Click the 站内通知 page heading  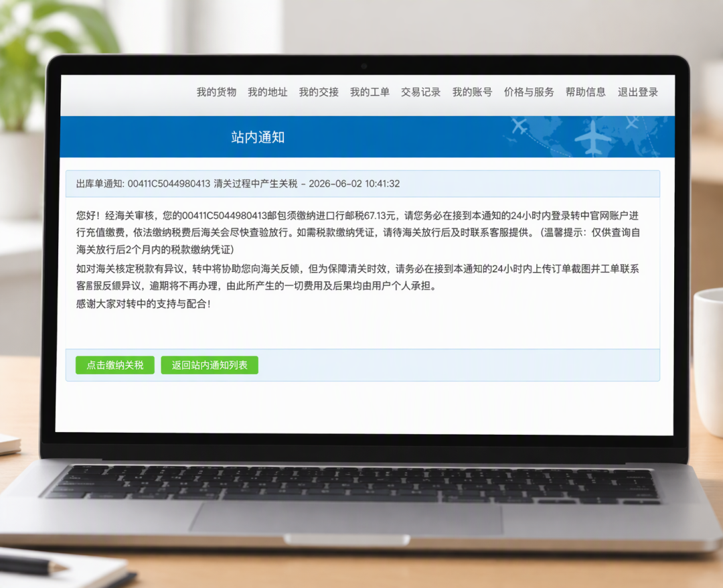pos(258,137)
